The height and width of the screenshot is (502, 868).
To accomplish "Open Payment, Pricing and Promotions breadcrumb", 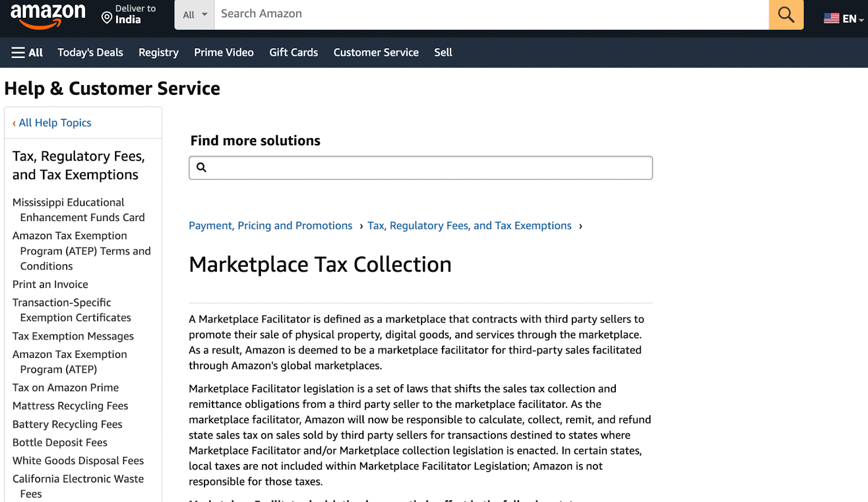I will tap(271, 226).
